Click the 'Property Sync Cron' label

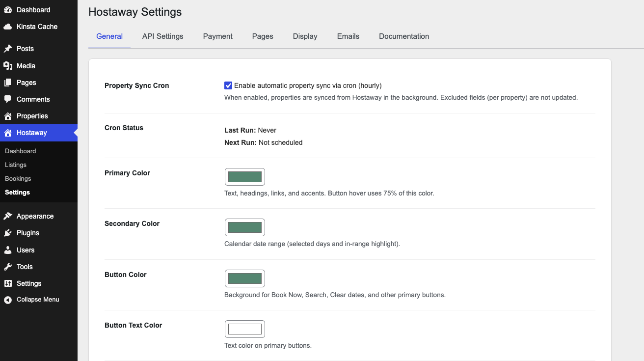(137, 85)
